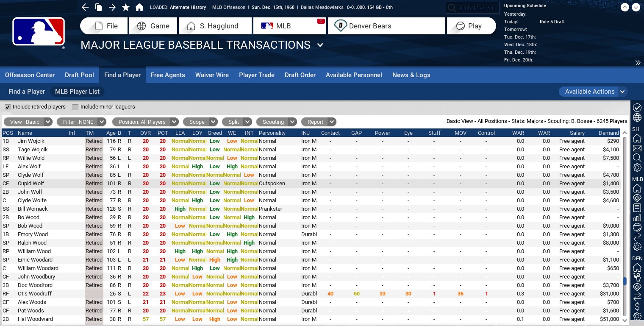The height and width of the screenshot is (326, 644).
Task: Click the star bookmark icon
Action: point(126,7)
